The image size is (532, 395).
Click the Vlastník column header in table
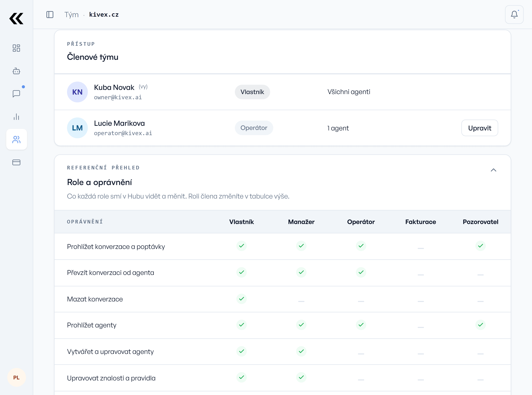click(241, 222)
